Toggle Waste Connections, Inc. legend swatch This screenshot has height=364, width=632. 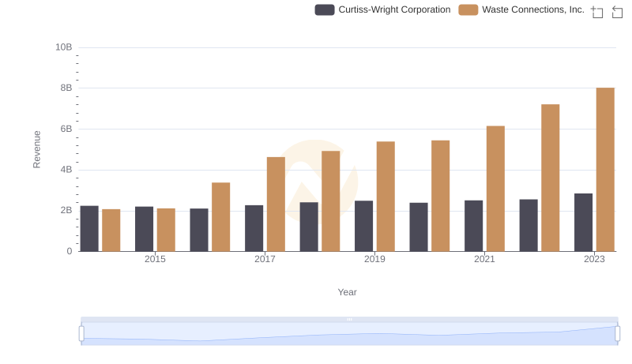[x=468, y=9]
